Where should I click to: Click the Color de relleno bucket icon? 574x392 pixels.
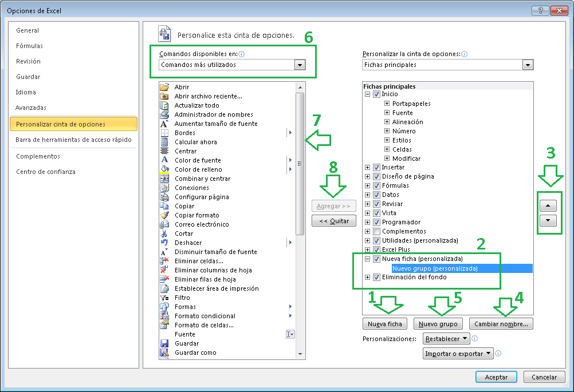[x=164, y=169]
